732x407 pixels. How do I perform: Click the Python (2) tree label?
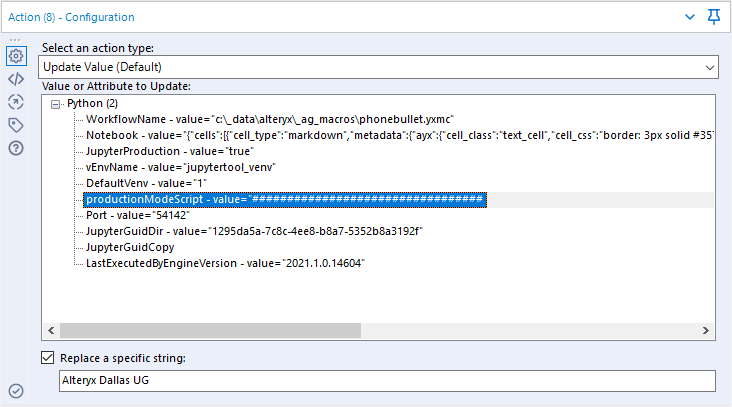point(92,104)
